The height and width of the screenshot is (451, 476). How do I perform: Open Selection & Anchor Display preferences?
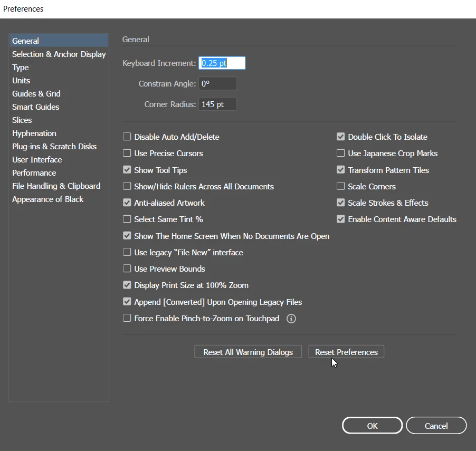[x=59, y=54]
